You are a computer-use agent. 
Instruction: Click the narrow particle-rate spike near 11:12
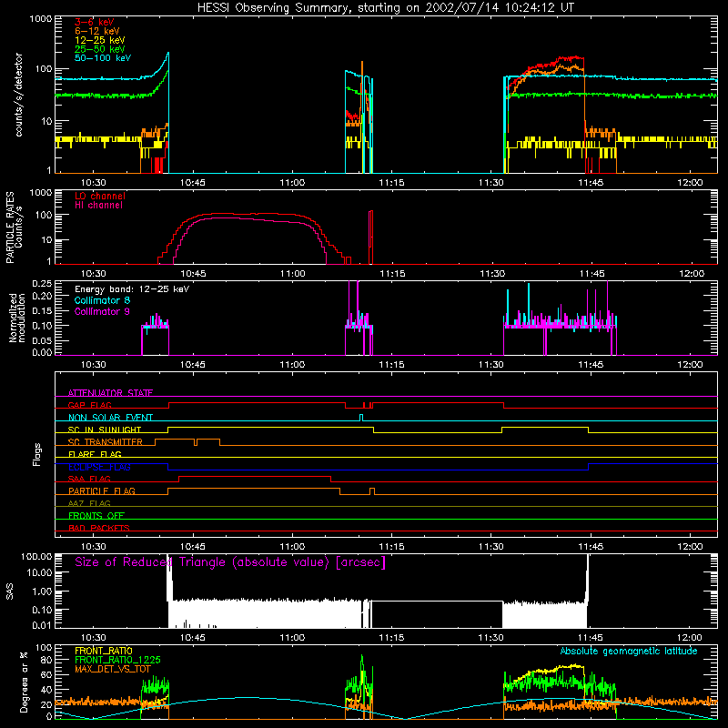pyautogui.click(x=370, y=237)
